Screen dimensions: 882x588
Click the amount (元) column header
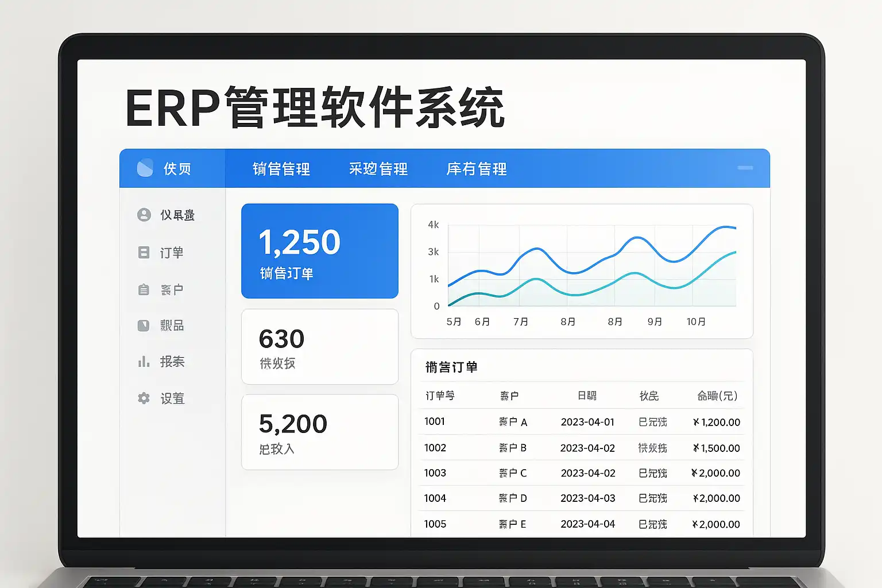click(x=718, y=396)
